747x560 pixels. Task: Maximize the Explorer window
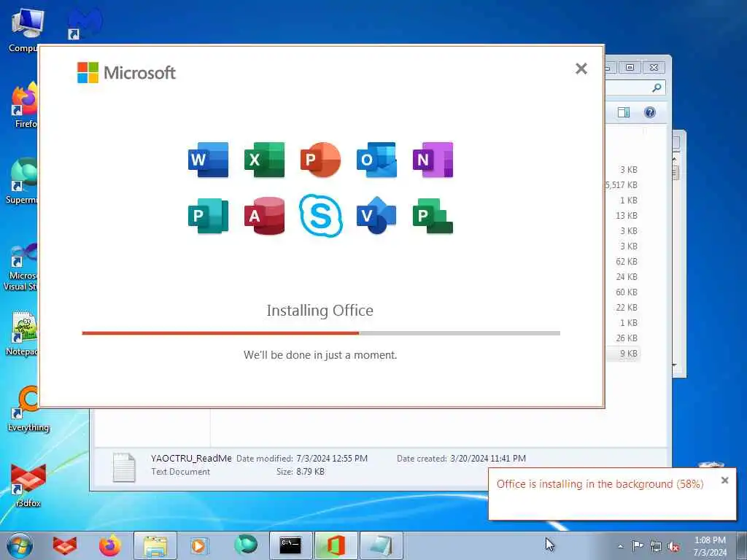[x=630, y=68]
